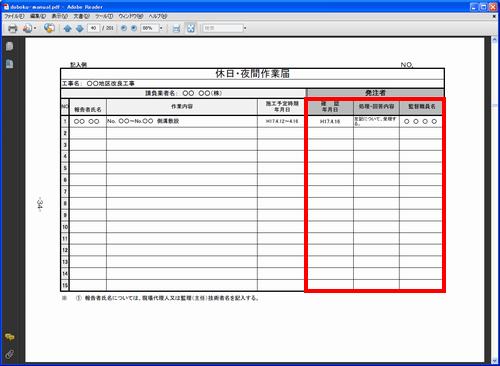The width and height of the screenshot is (500, 366).
Task: Open the Pages panel in sidebar
Action: pyautogui.click(x=10, y=46)
